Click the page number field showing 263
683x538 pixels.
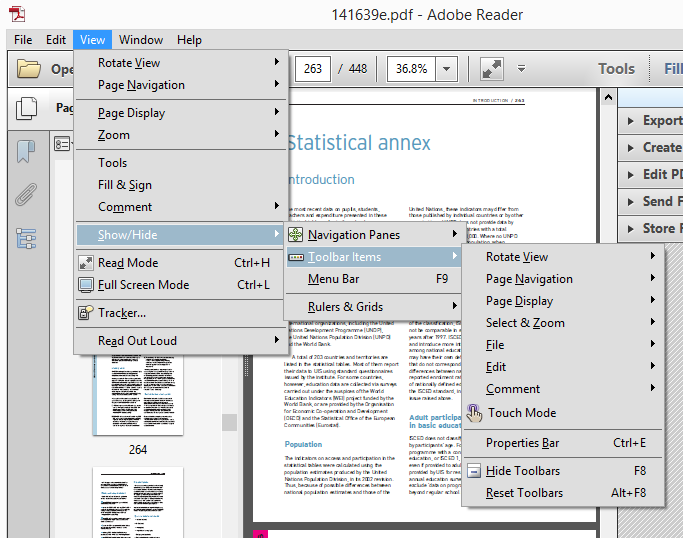[x=313, y=69]
